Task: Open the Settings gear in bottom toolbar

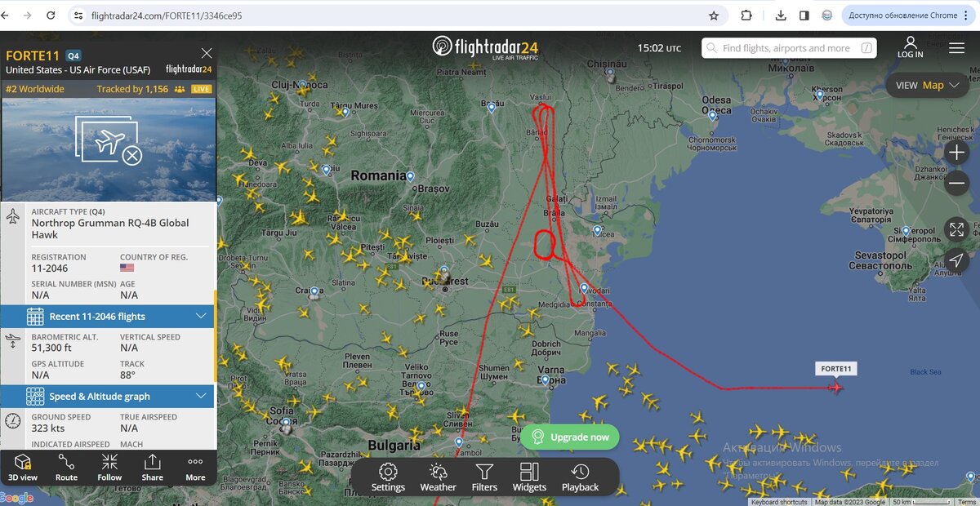Action: [388, 477]
